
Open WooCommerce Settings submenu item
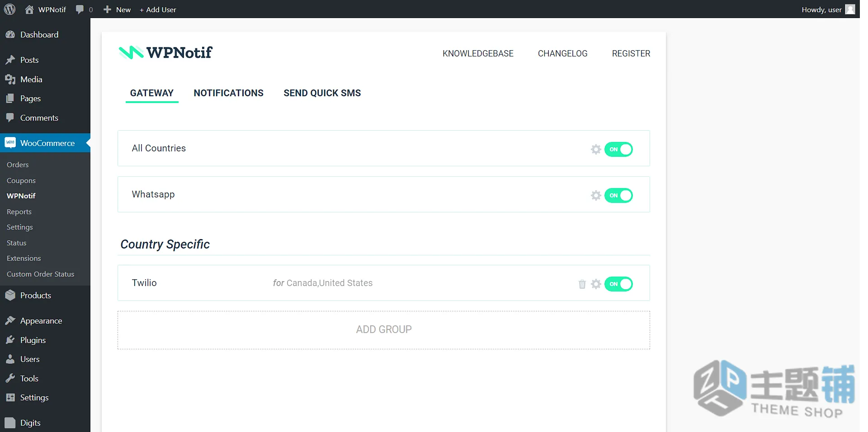[x=20, y=227]
